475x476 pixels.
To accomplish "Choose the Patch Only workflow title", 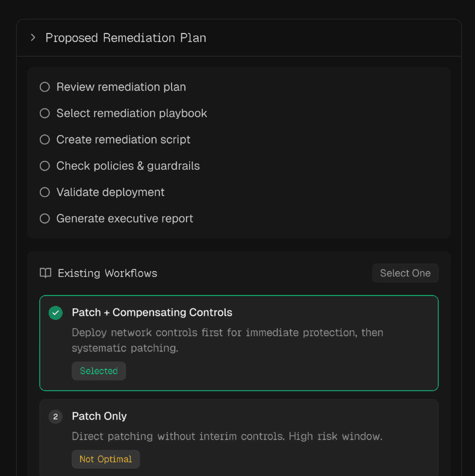I will coord(99,416).
